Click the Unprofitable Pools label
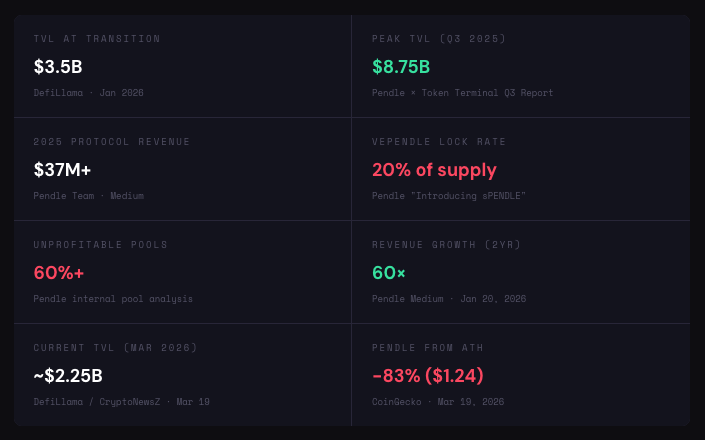The image size is (705, 440). click(101, 245)
